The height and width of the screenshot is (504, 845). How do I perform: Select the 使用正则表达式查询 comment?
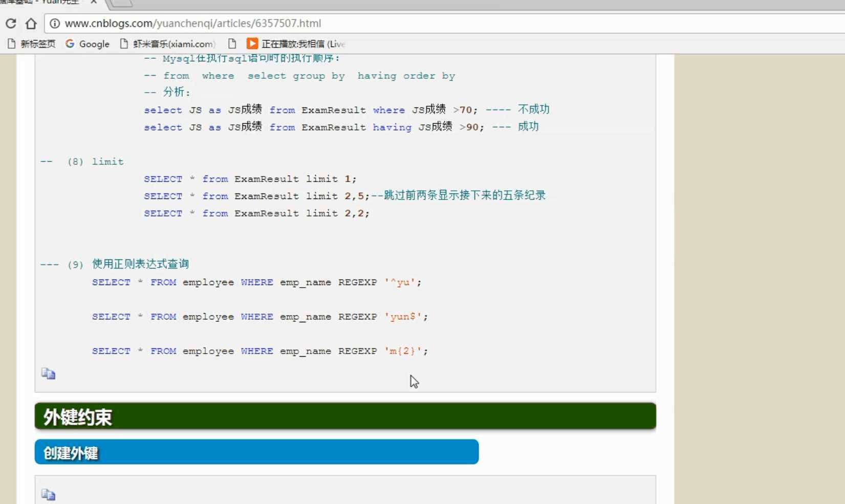click(x=140, y=264)
